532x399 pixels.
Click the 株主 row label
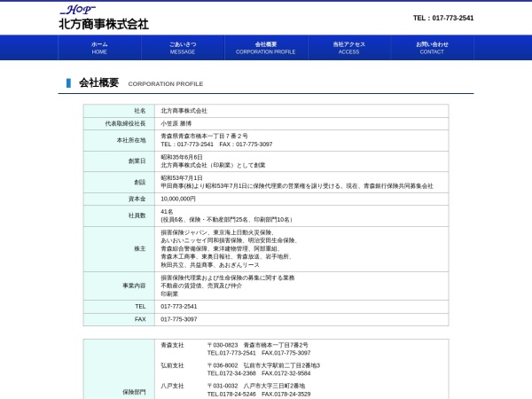140,248
